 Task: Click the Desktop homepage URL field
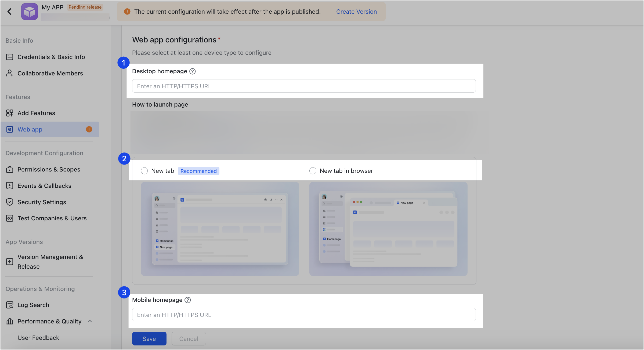(x=304, y=86)
